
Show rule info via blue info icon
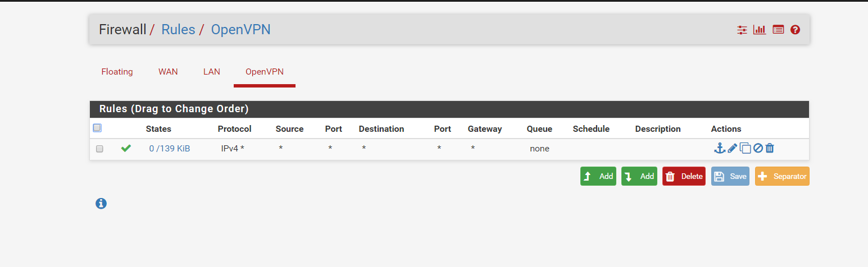pyautogui.click(x=101, y=204)
